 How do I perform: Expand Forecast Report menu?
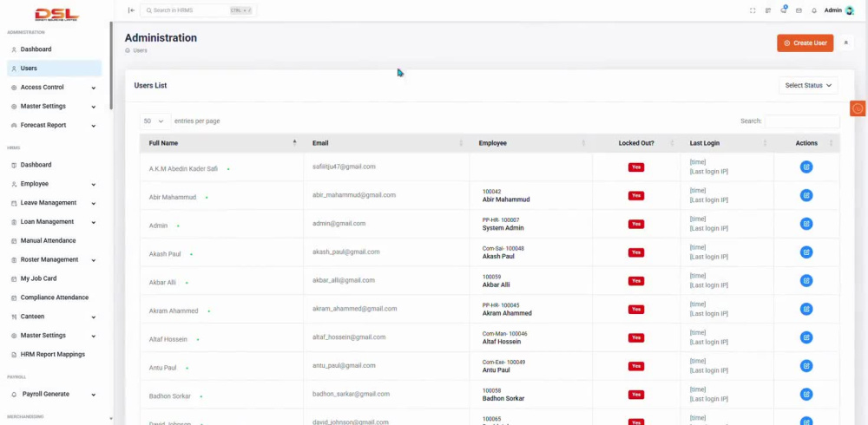click(54, 125)
